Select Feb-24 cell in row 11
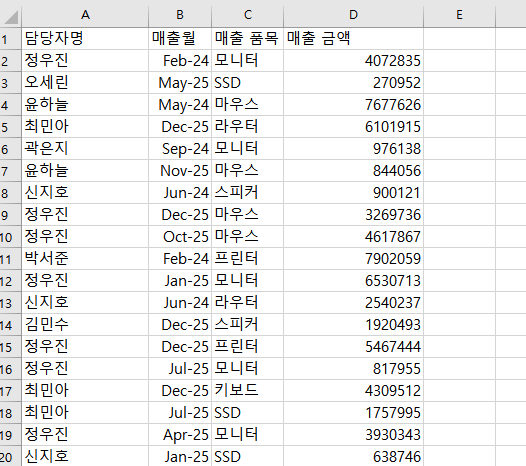526x466 pixels. click(x=180, y=259)
